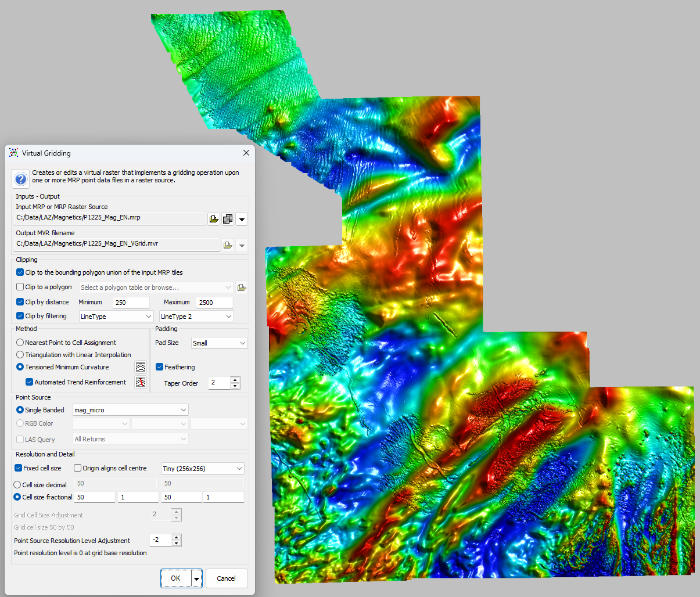Open the Tiny (256x256) dropdown
Image resolution: width=700 pixels, height=597 pixels.
pyautogui.click(x=202, y=469)
